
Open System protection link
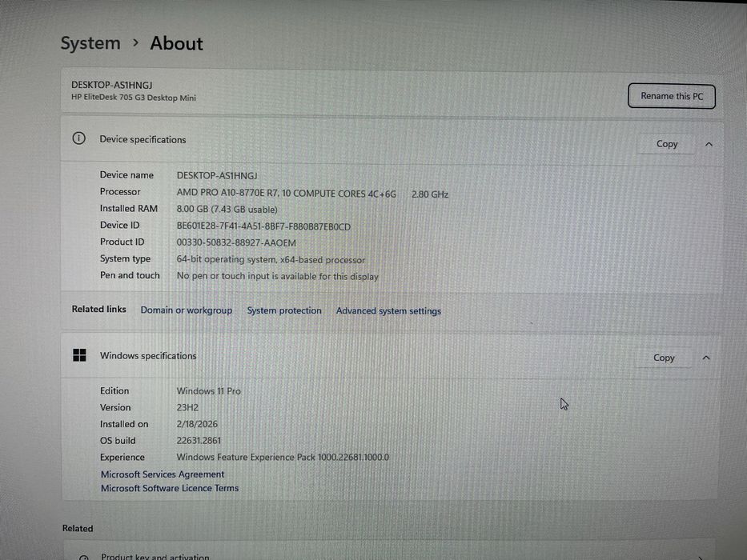click(284, 310)
